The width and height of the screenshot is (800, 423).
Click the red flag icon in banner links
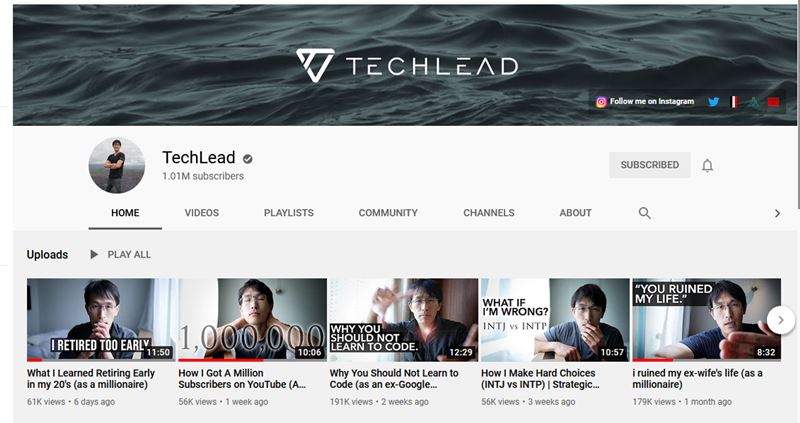point(773,102)
